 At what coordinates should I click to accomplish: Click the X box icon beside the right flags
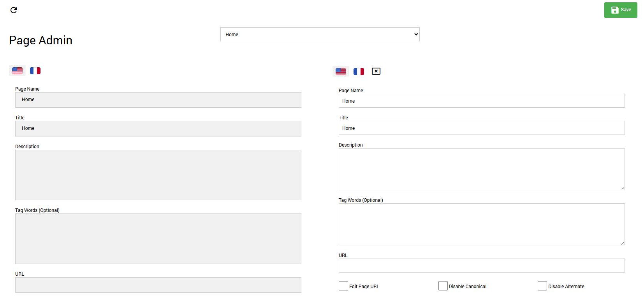coord(376,71)
